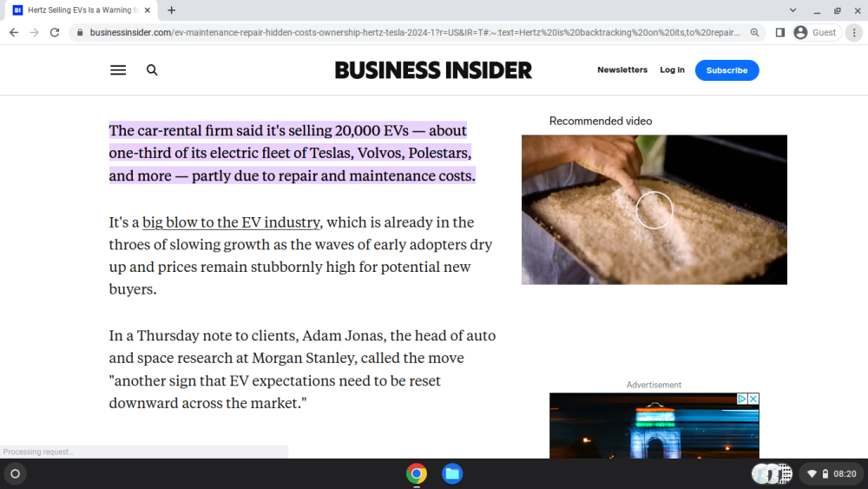Go to Business Insider home logo
868x489 pixels.
point(433,70)
